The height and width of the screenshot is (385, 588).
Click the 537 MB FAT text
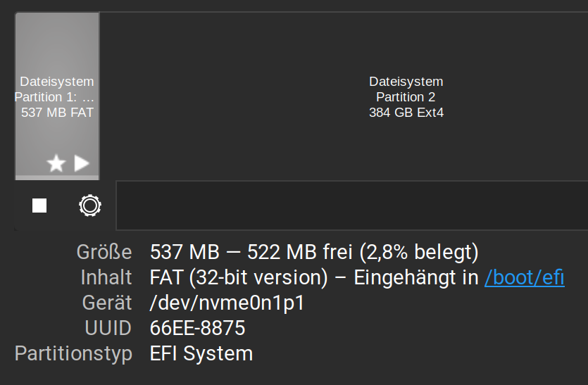(x=57, y=113)
